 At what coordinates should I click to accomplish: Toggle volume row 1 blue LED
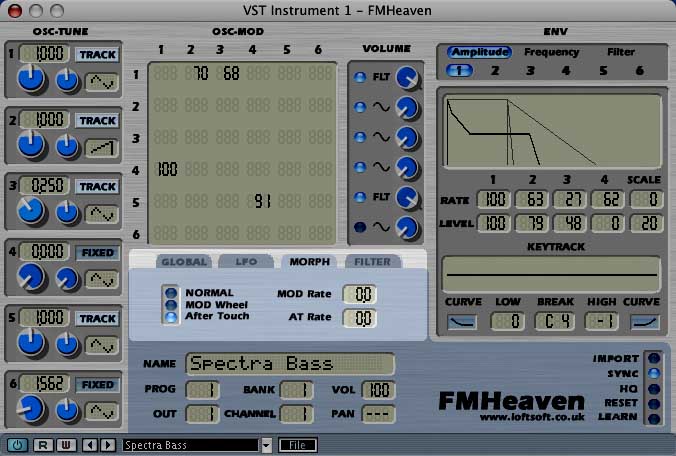point(360,77)
